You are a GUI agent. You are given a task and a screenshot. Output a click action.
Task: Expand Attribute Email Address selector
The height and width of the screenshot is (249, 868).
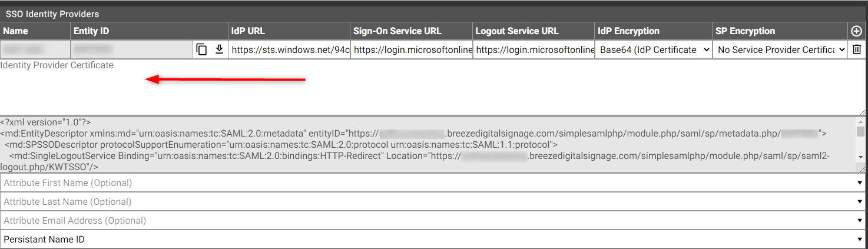pyautogui.click(x=433, y=221)
